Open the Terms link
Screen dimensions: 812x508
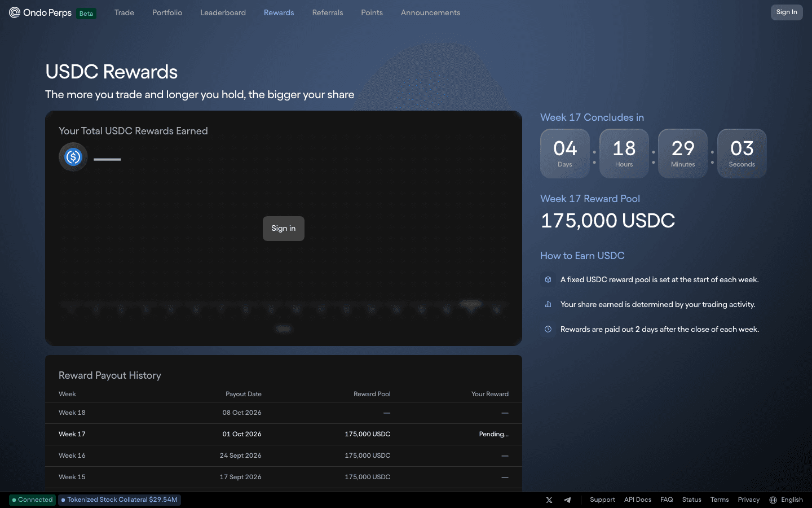click(x=720, y=500)
